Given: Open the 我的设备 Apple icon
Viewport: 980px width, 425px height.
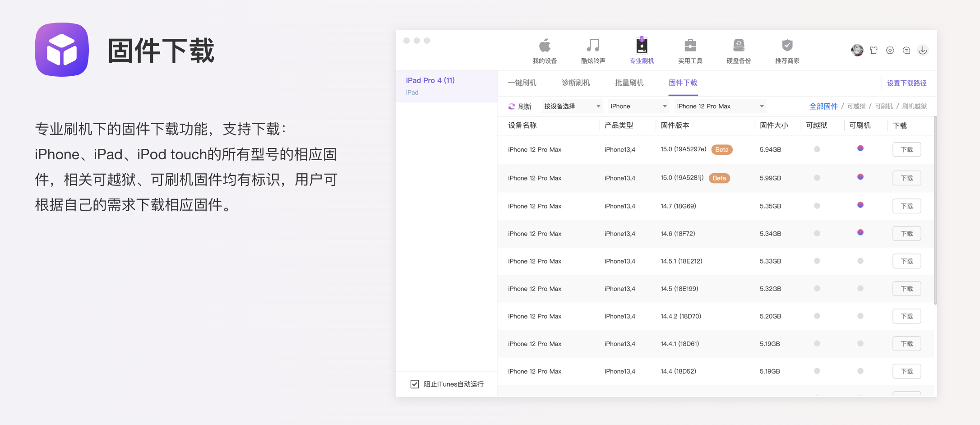Looking at the screenshot, I should click(545, 46).
